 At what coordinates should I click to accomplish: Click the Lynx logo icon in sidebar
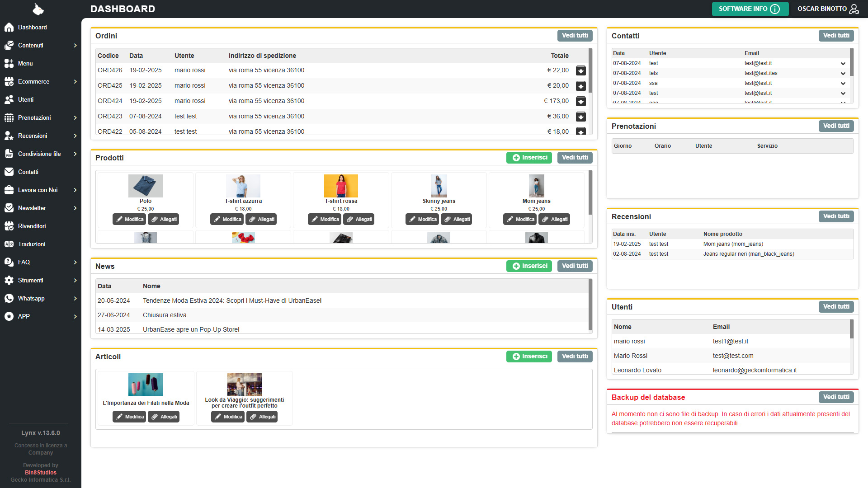(38, 9)
